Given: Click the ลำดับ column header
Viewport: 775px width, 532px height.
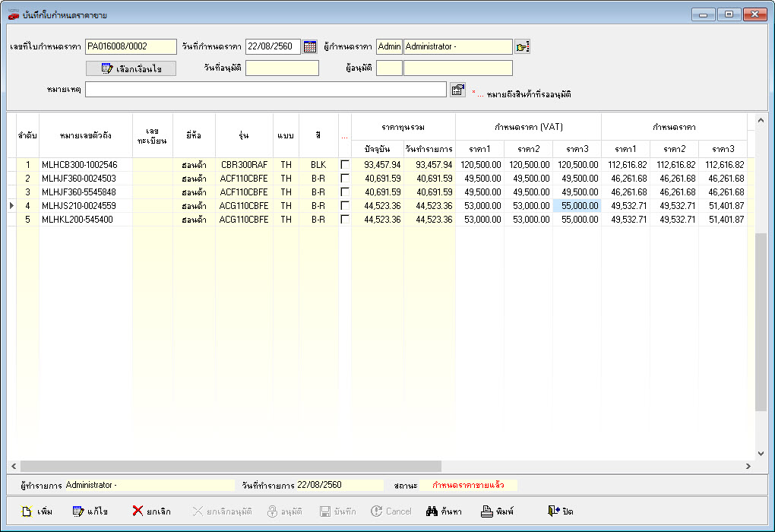Looking at the screenshot, I should [x=27, y=135].
